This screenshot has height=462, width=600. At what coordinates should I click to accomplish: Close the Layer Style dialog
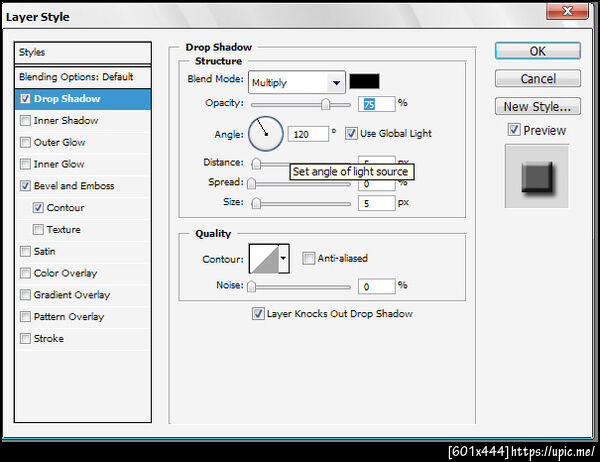[567, 11]
